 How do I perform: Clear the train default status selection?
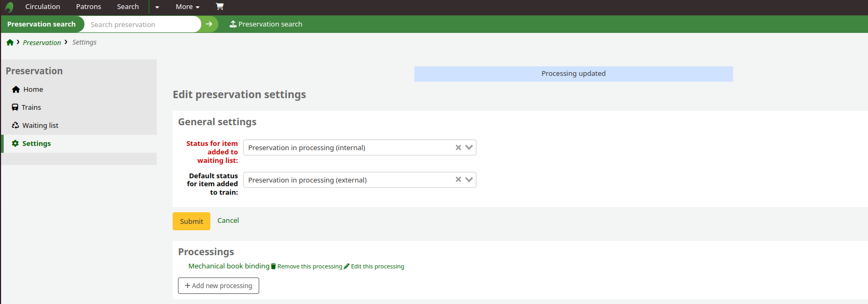pos(458,180)
